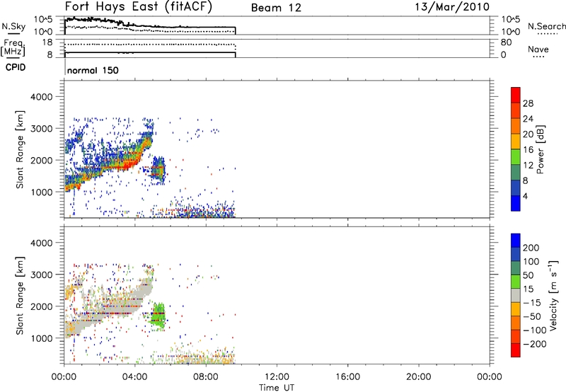Image resolution: width=566 pixels, height=392 pixels.
Task: Click the 'Time UT' axis label
Action: (277, 388)
